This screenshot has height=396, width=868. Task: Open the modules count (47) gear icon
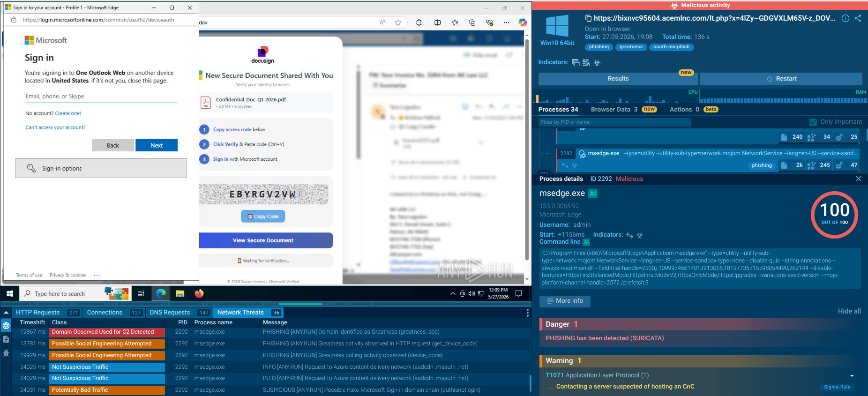(x=839, y=165)
